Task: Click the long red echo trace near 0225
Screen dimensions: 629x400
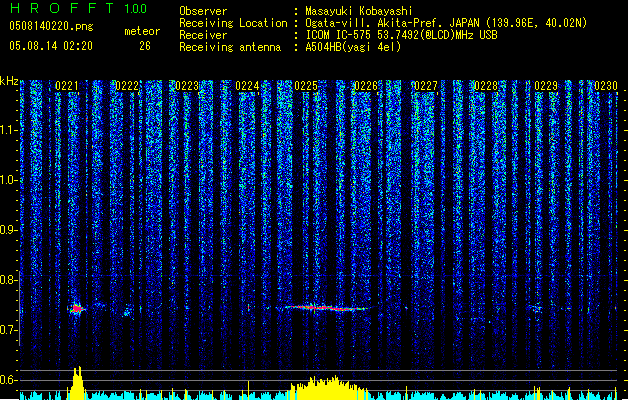Action: click(x=326, y=308)
